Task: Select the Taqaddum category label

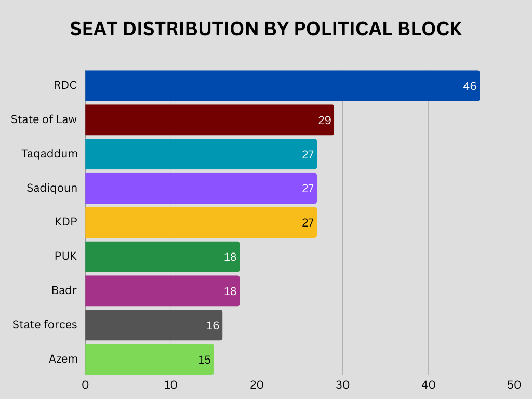Action: [50, 154]
